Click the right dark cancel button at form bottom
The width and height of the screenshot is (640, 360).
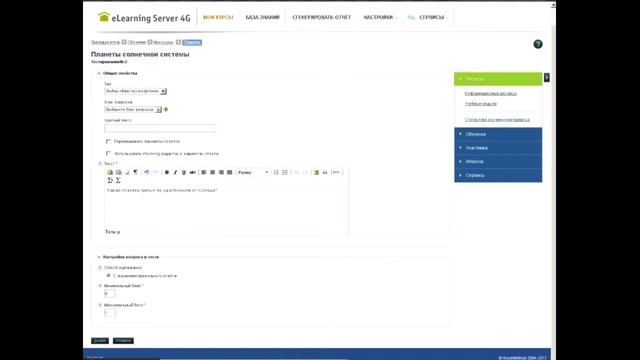pyautogui.click(x=123, y=340)
